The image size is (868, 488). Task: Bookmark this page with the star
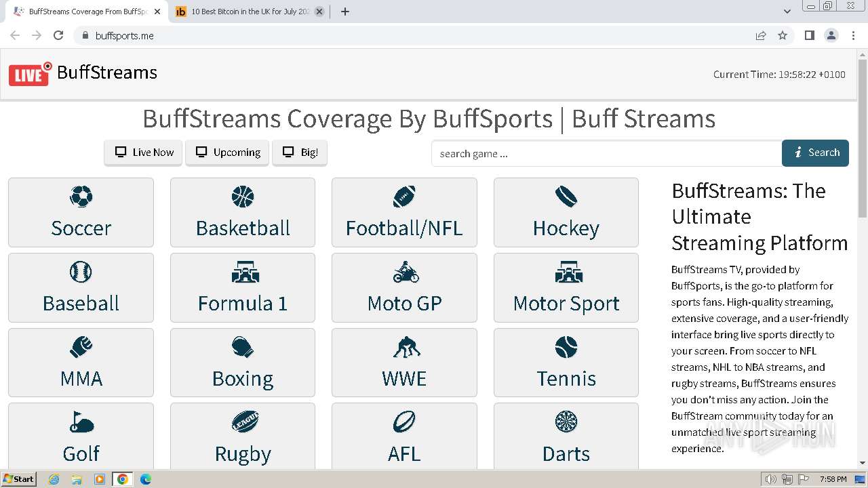(x=783, y=35)
